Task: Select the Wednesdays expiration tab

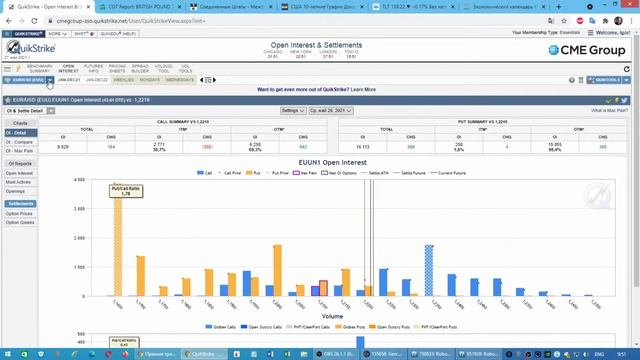Action: point(180,80)
